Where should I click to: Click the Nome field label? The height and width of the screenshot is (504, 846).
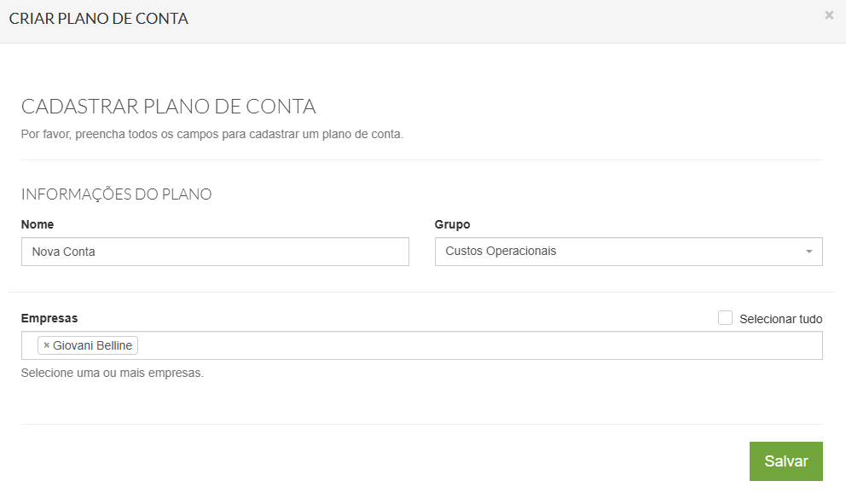coord(38,224)
